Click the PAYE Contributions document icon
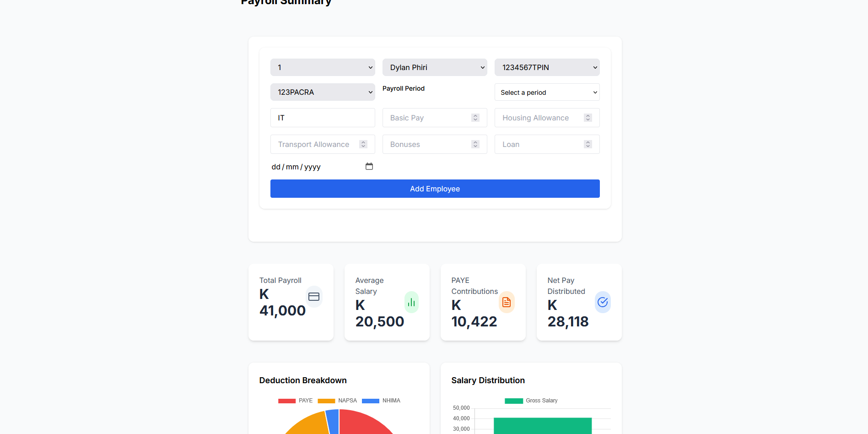This screenshot has height=434, width=868. click(507, 302)
